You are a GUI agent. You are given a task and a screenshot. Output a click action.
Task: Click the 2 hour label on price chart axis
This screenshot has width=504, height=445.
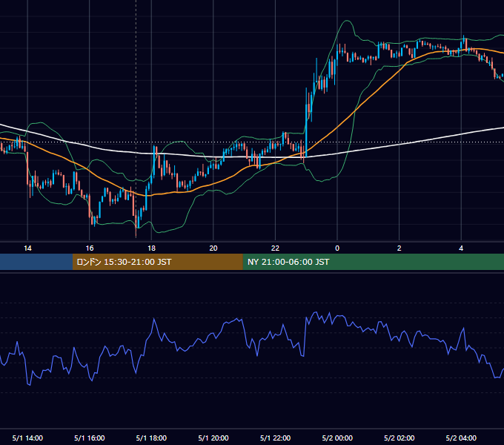399,248
